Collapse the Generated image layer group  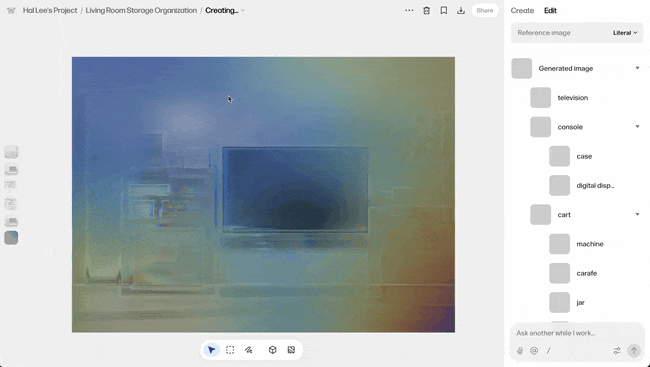pyautogui.click(x=637, y=68)
